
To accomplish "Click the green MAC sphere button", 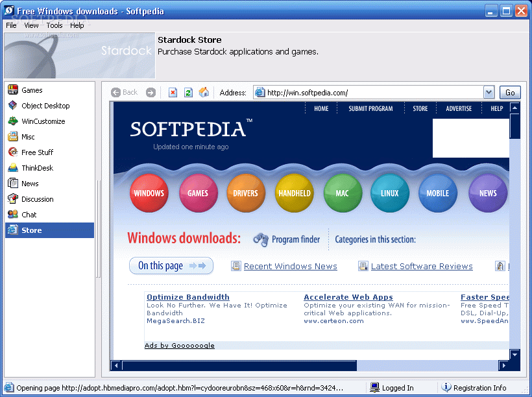I will point(343,193).
